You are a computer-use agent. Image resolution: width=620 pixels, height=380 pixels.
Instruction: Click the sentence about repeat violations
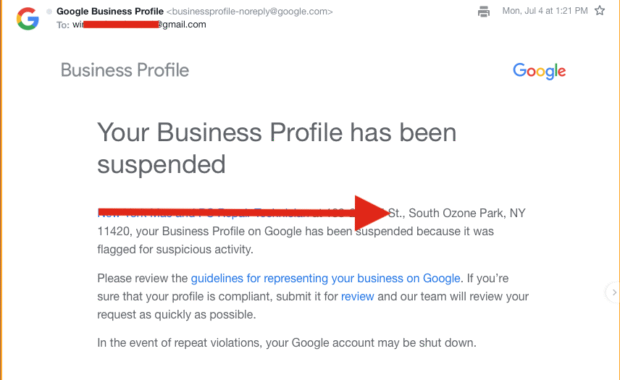286,343
